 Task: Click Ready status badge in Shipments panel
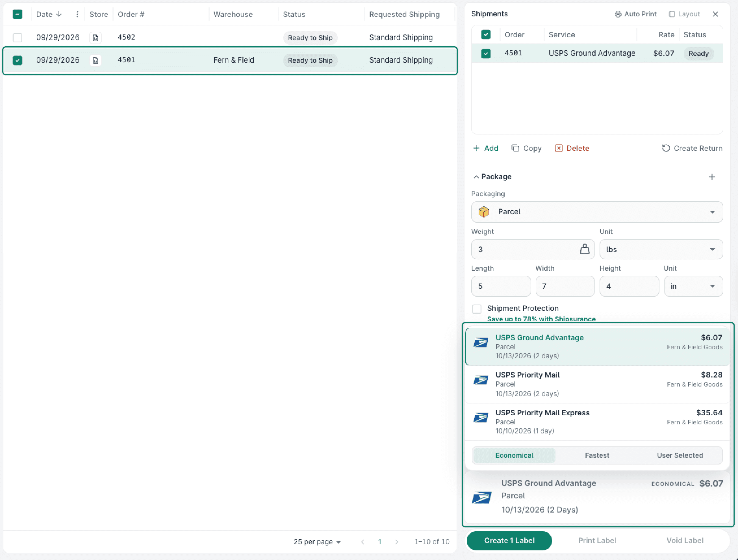point(698,54)
